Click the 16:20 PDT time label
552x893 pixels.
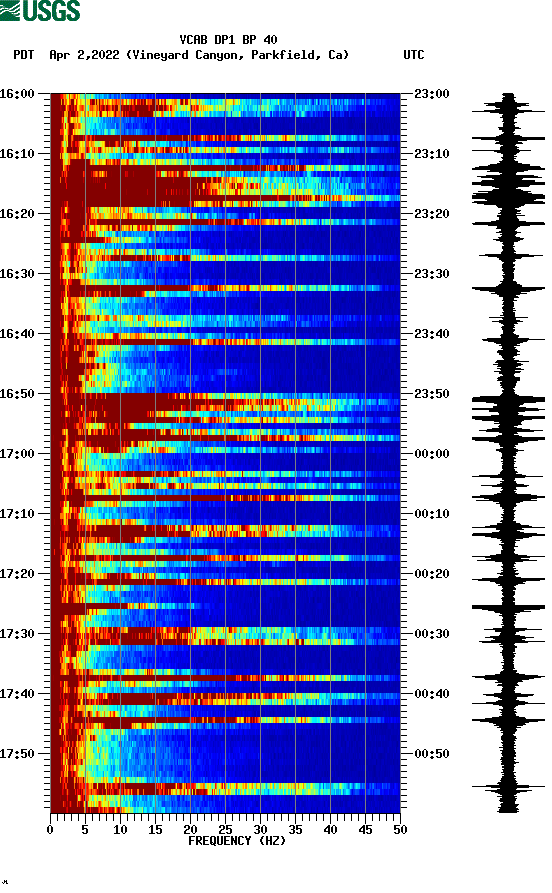coord(17,214)
